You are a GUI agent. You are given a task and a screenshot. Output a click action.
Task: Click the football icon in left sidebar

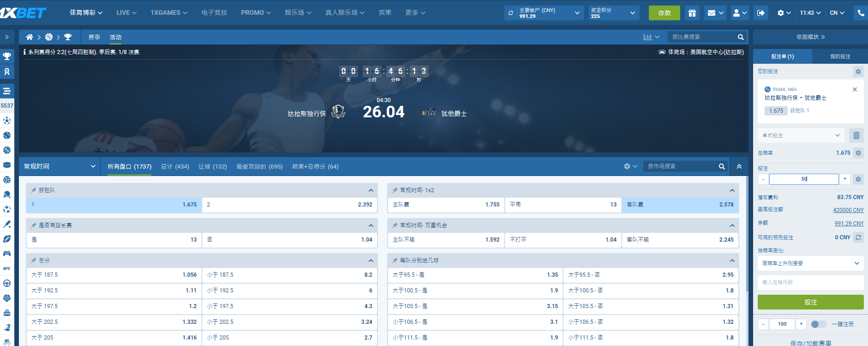pyautogui.click(x=7, y=121)
